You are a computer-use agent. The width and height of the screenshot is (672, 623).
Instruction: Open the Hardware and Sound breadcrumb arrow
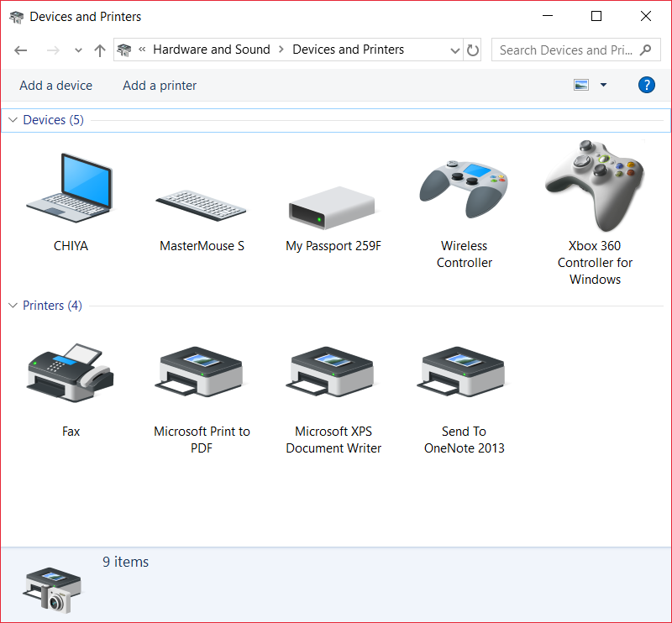281,50
